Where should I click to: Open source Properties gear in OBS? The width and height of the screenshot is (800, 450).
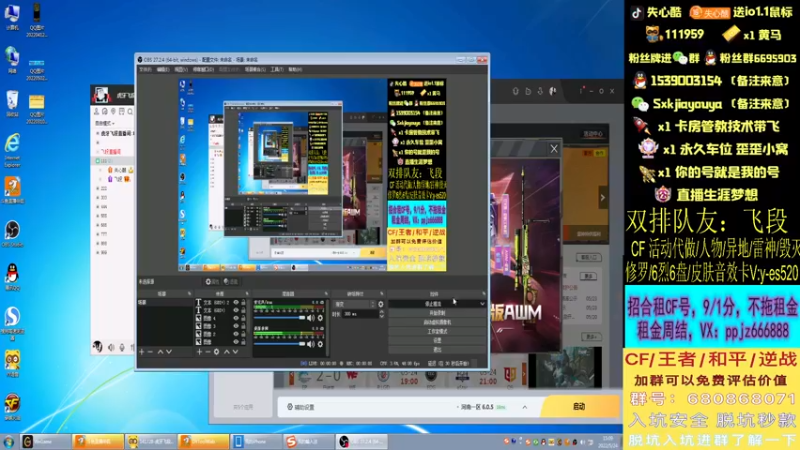tap(212, 282)
